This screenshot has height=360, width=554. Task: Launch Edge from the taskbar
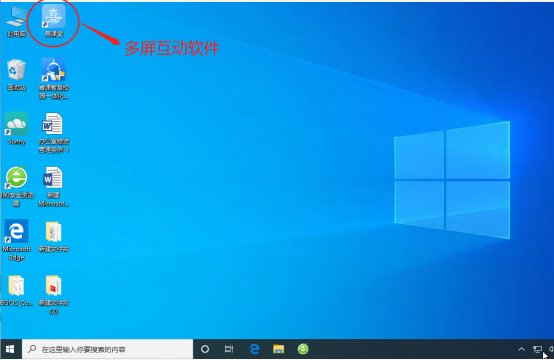(x=254, y=349)
